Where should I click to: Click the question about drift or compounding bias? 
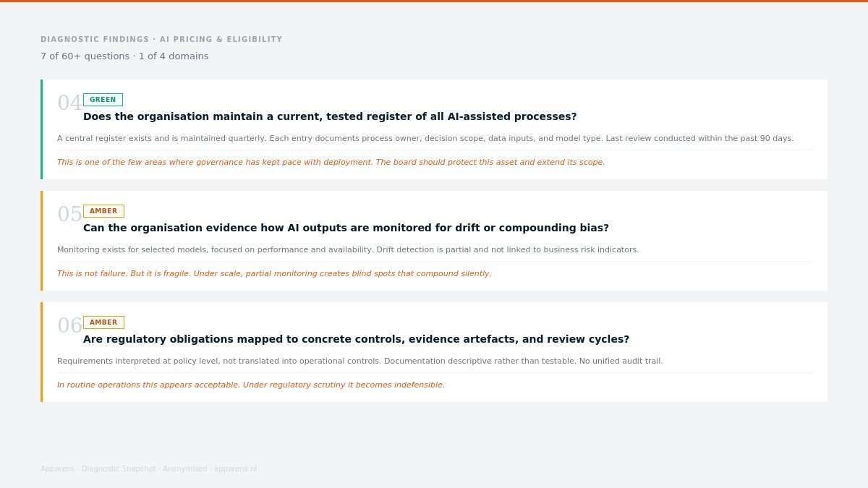(x=346, y=228)
